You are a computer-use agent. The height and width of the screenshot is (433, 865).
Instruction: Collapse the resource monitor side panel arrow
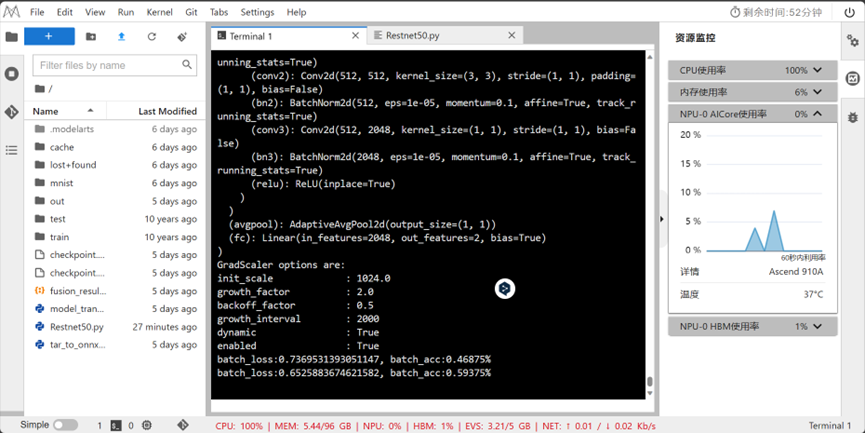tap(662, 219)
